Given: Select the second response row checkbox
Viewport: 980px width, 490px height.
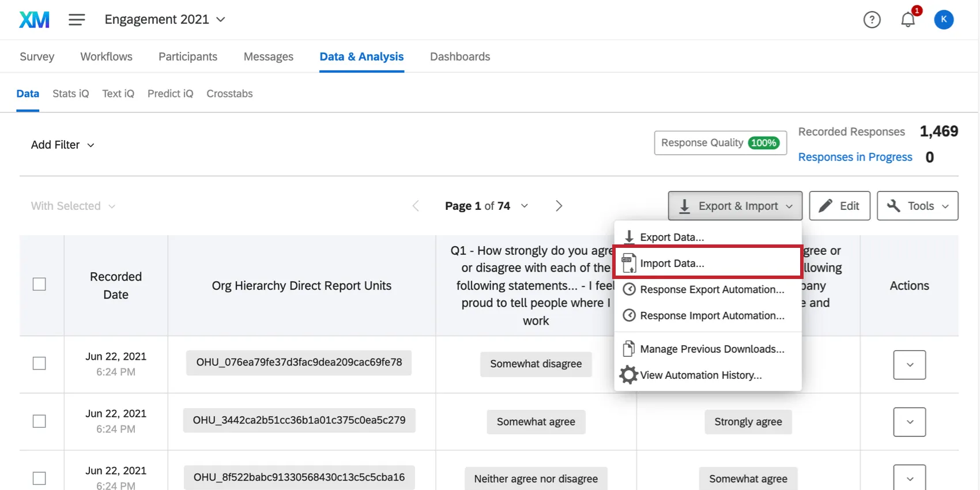Looking at the screenshot, I should (x=39, y=421).
